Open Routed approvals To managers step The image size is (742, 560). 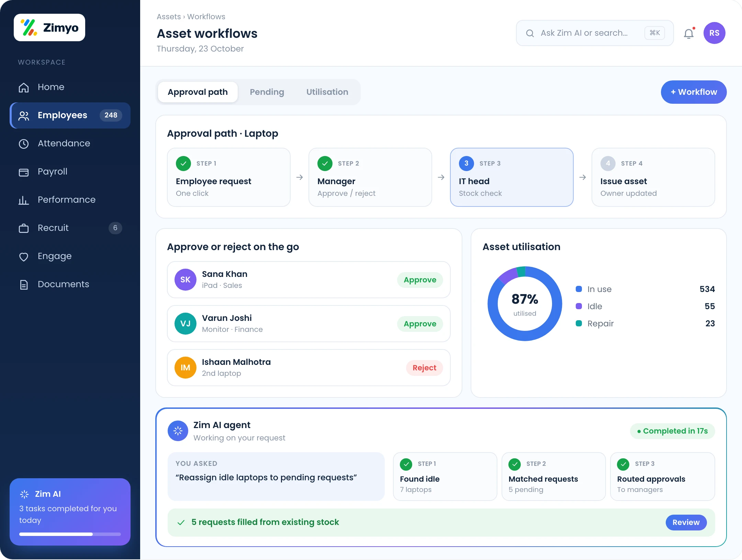662,477
